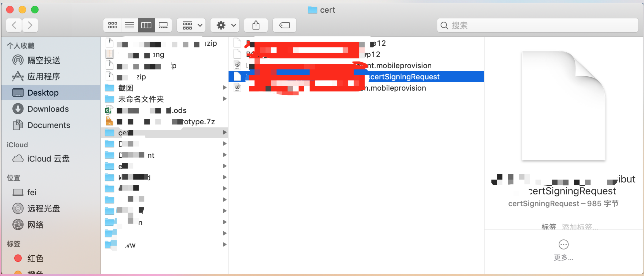Screen dimensions: 644x276
Task: Switch to gallery view mode
Action: coord(163,25)
